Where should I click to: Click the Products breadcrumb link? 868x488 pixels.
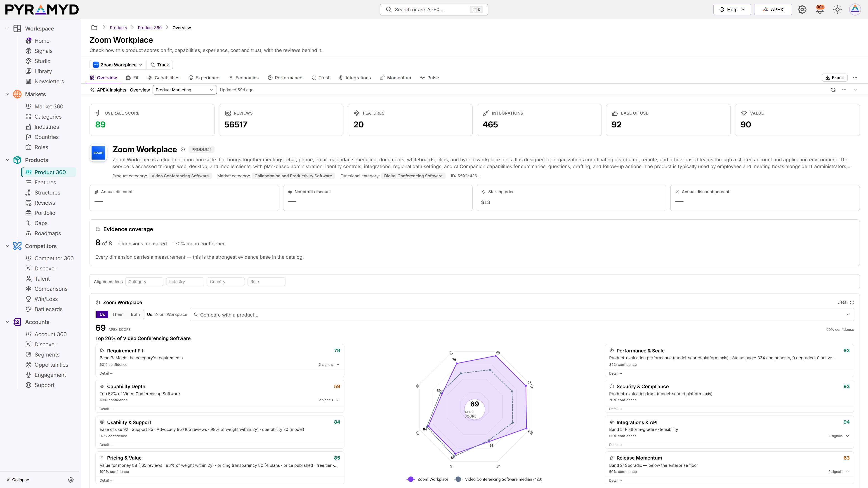tap(118, 28)
